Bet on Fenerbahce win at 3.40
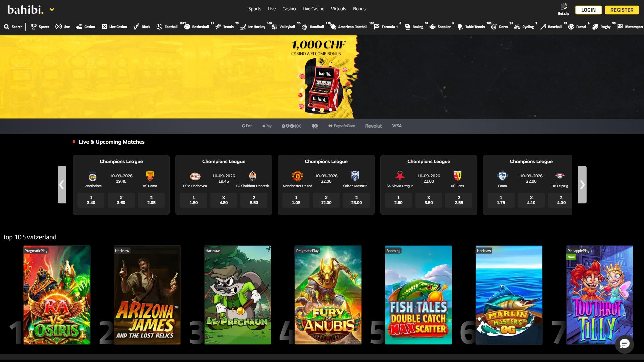The image size is (644, 362). [x=91, y=200]
